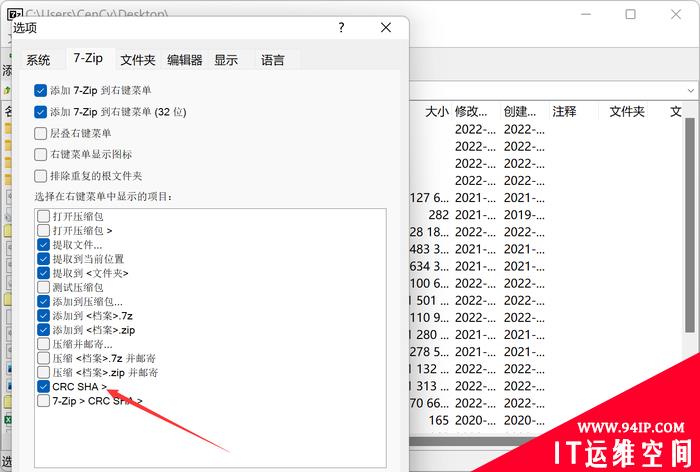The height and width of the screenshot is (472, 700).
Task: Click size cell 100 6...
Action: tap(429, 284)
